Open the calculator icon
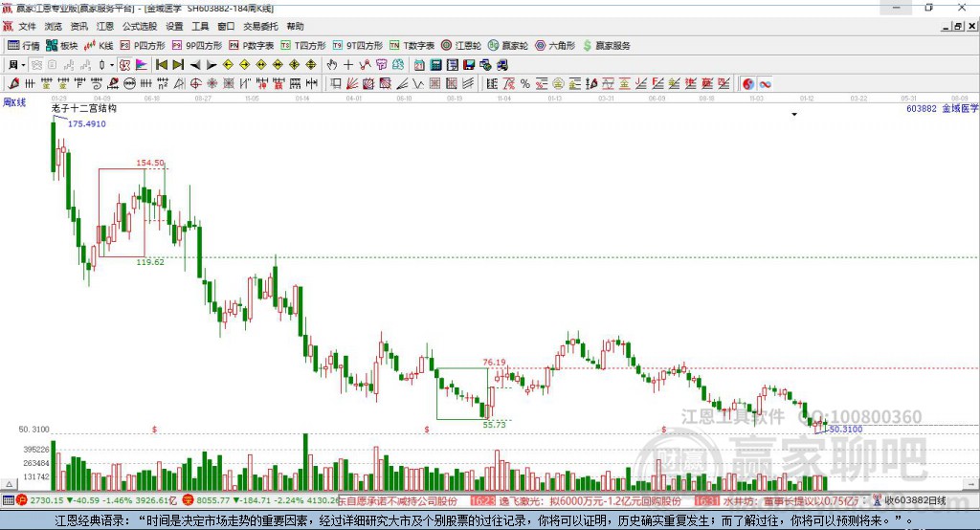This screenshot has width=980, height=530. point(435,65)
